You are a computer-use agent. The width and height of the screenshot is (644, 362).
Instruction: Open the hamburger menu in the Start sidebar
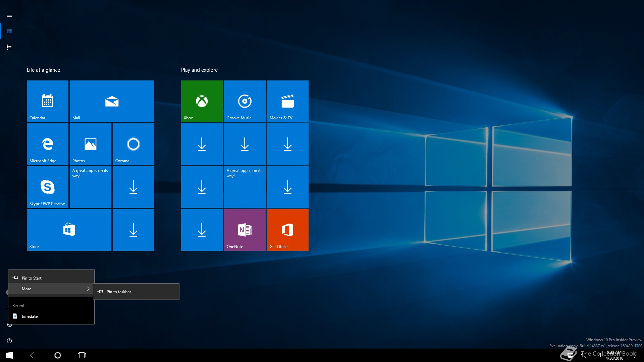click(x=9, y=15)
